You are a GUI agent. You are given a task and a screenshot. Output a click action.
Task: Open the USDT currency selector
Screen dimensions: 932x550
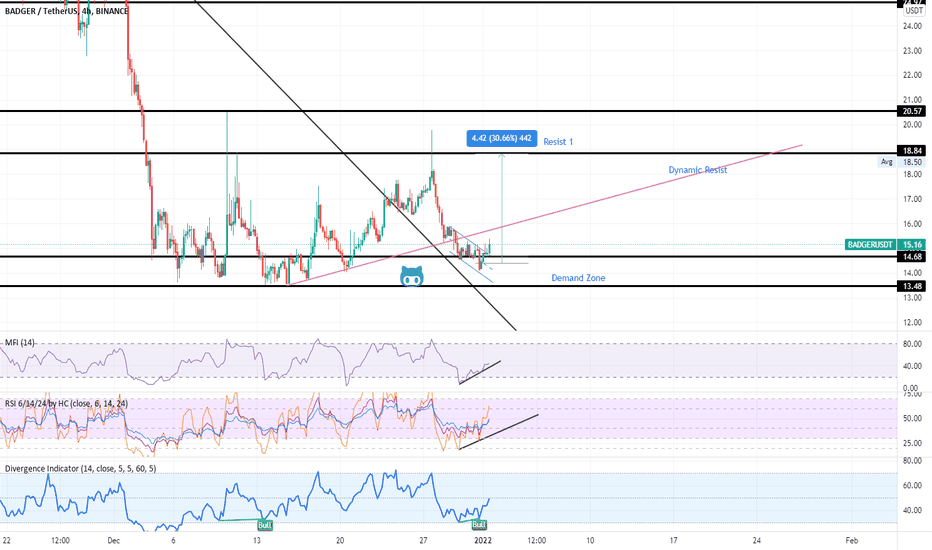click(914, 11)
